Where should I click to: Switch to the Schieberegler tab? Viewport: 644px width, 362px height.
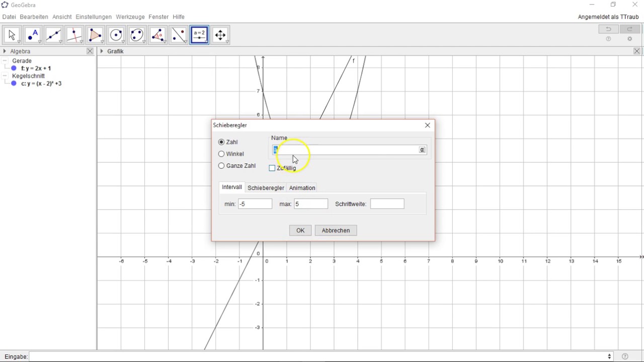(266, 188)
